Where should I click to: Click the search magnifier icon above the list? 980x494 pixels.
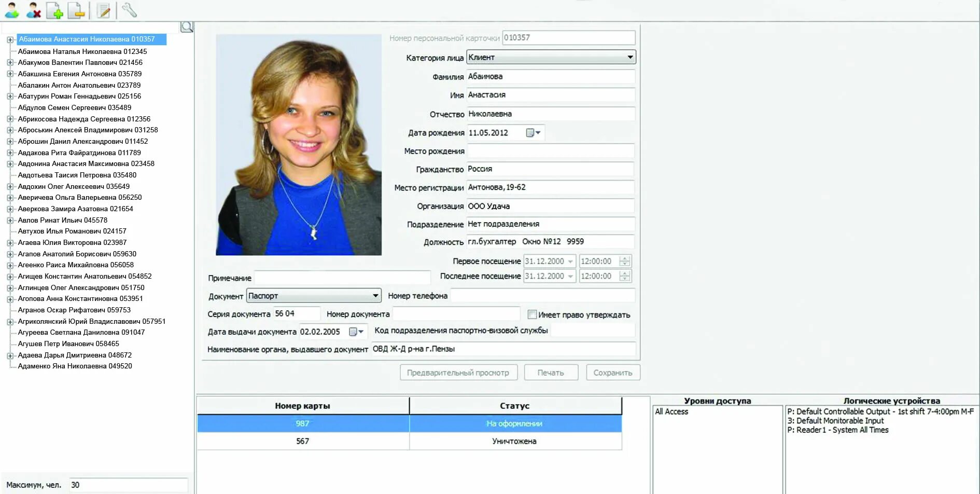pyautogui.click(x=187, y=26)
